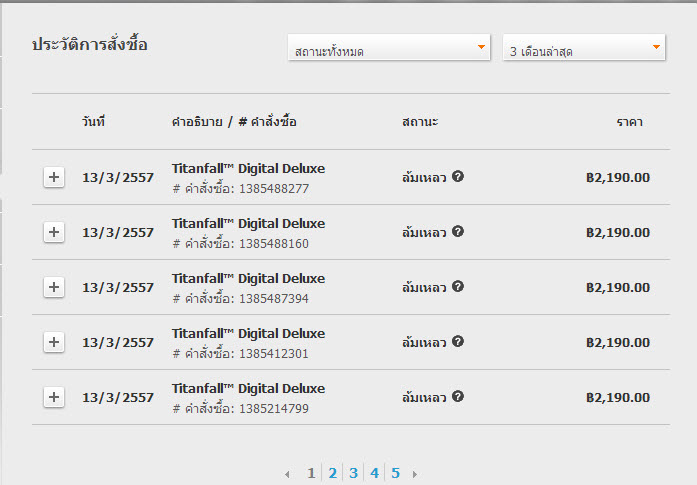Click the สถานะ column header

point(420,122)
